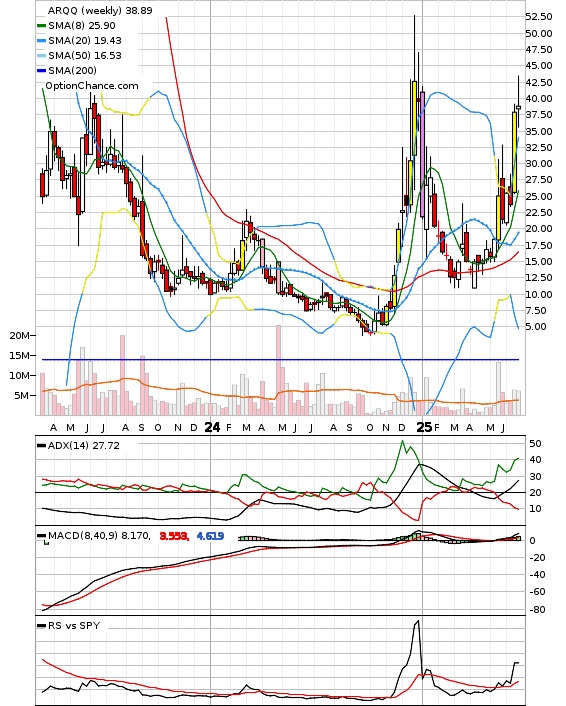This screenshot has height=706, width=566.
Task: Click the red 3.553 MACD signal value
Action: tap(174, 536)
